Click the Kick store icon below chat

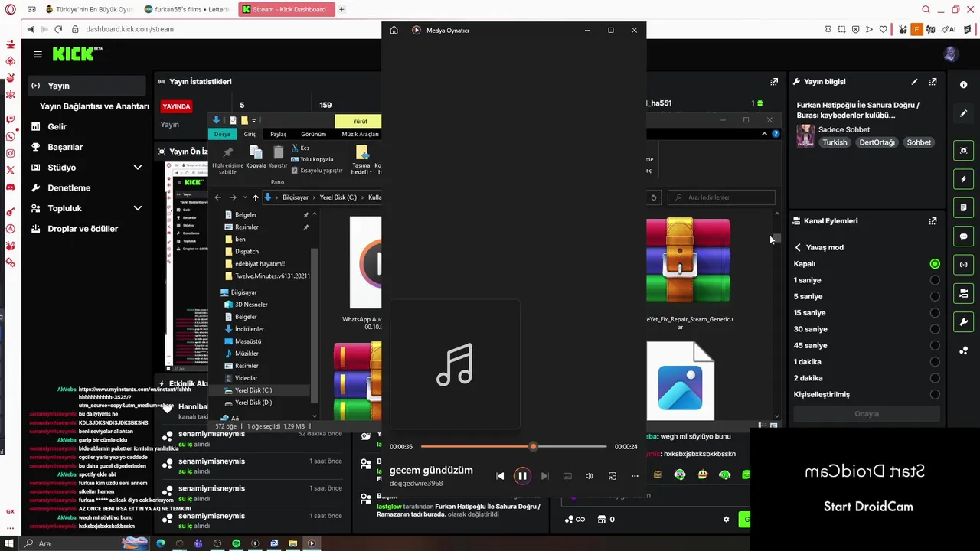pos(602,520)
